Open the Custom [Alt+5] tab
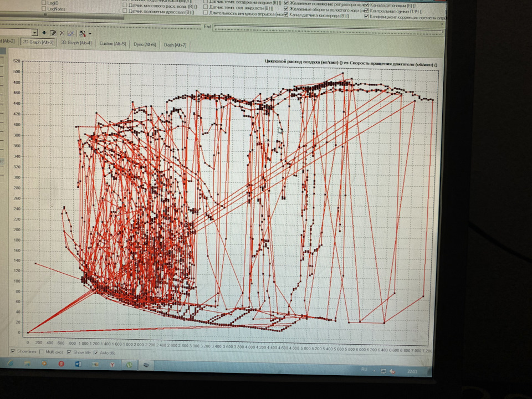The height and width of the screenshot is (399, 532). tap(112, 43)
